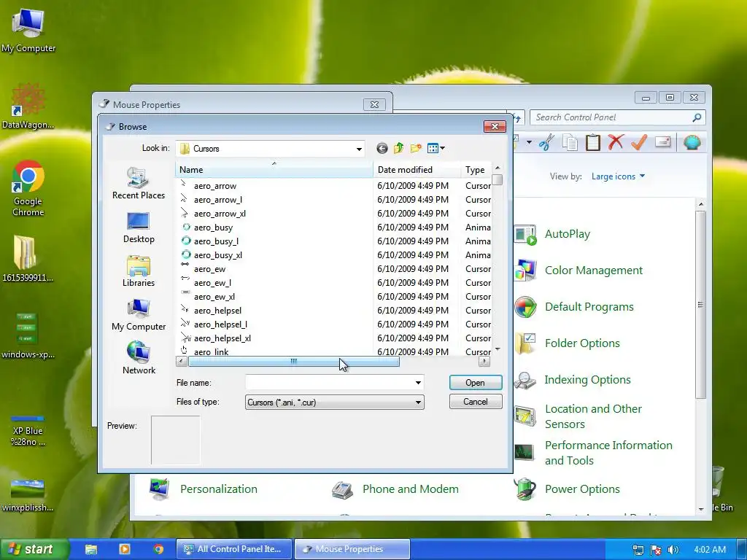Screen dimensions: 747x560
Task: Go back using the Browse dialog back arrow
Action: pyautogui.click(x=382, y=149)
